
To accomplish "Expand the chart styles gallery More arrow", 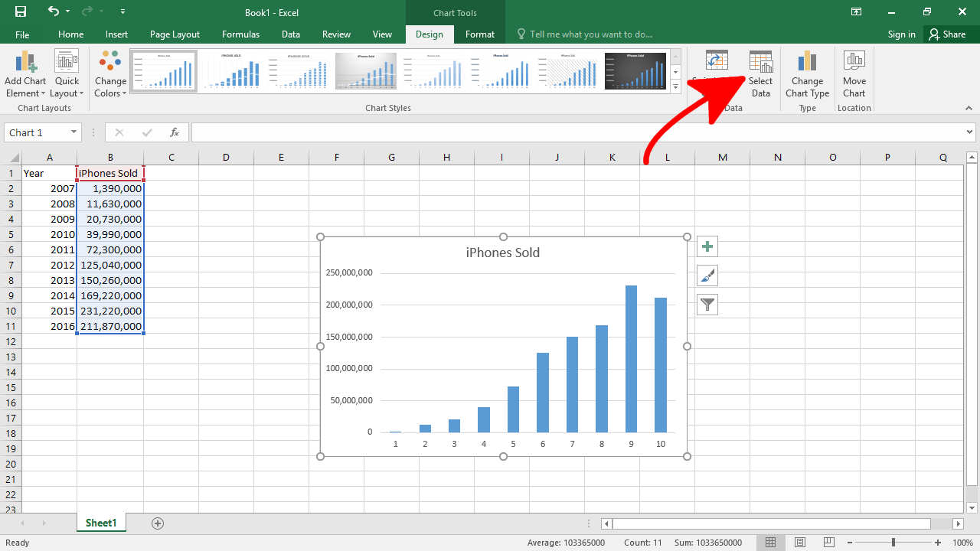I will coord(675,88).
